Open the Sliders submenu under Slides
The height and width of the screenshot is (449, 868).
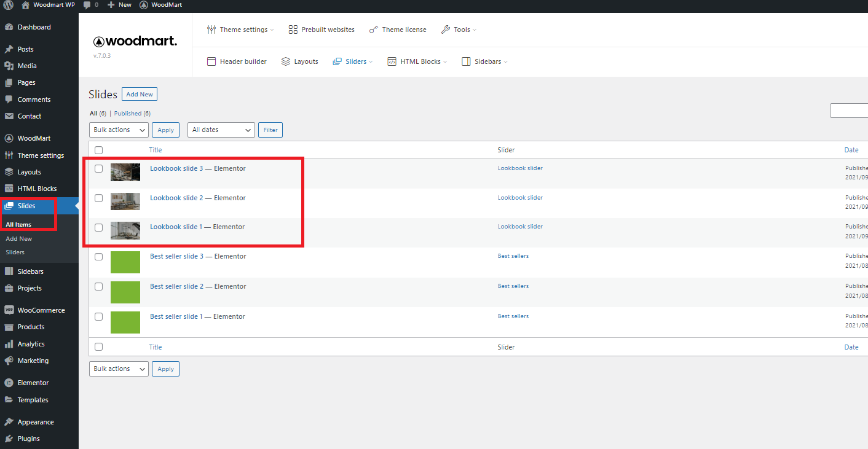15,252
